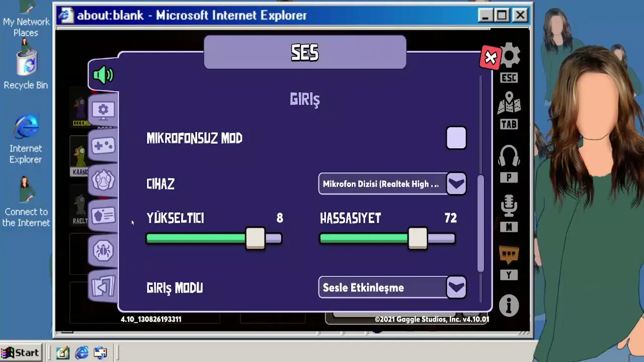Open the sound settings speaker tab
The image size is (644, 362).
(x=103, y=75)
